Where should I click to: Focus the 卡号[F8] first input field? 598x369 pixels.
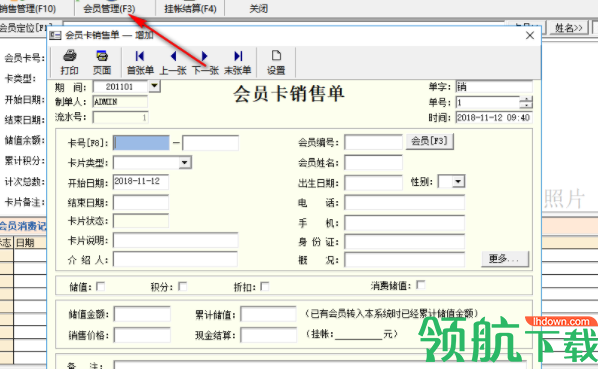click(141, 143)
